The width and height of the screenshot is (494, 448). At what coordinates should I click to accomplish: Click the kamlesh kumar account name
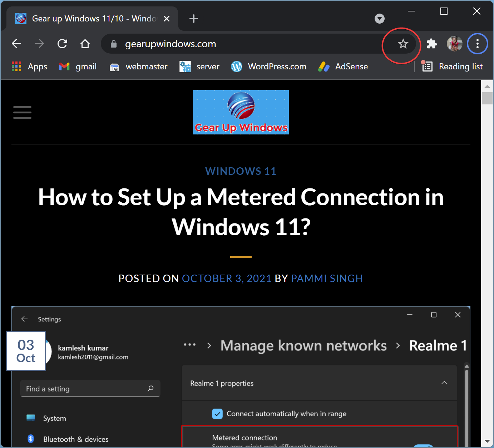coord(83,348)
